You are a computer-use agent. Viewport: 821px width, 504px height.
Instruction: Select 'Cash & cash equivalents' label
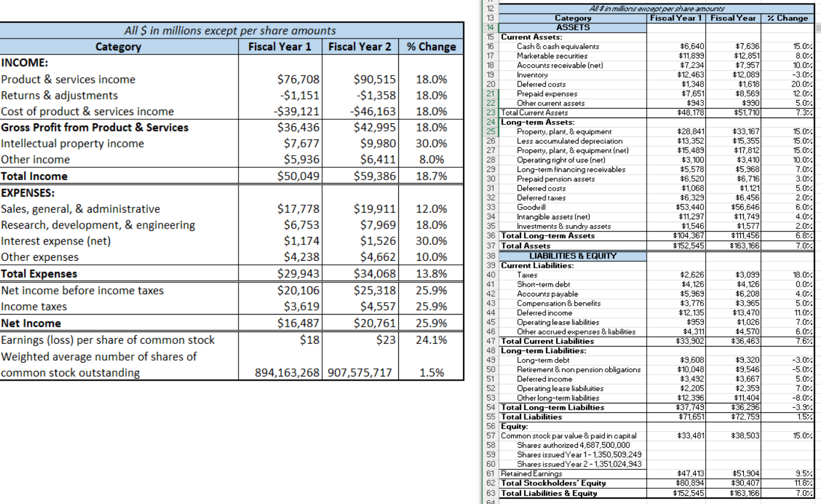coord(558,46)
